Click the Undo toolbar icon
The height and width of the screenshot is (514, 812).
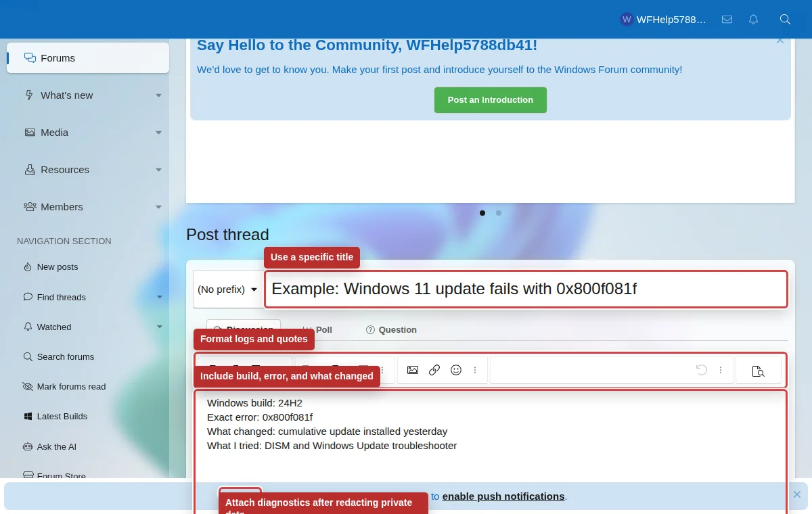tap(702, 370)
